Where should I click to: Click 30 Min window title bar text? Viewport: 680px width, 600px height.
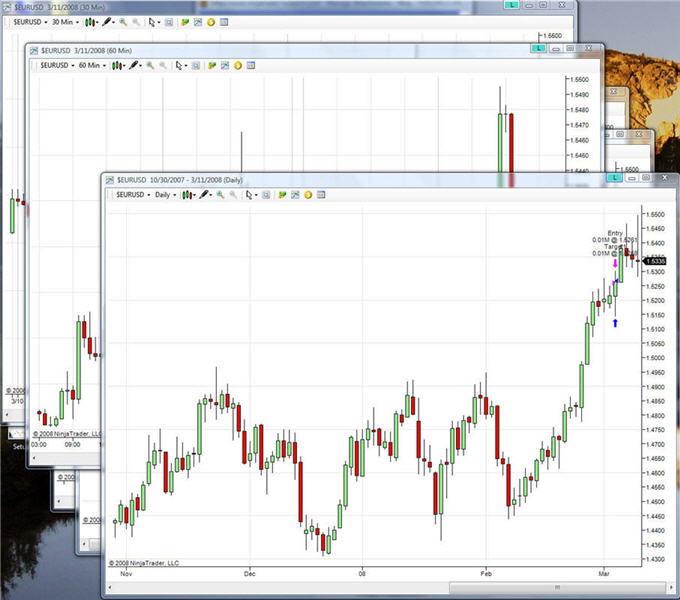(59, 7)
